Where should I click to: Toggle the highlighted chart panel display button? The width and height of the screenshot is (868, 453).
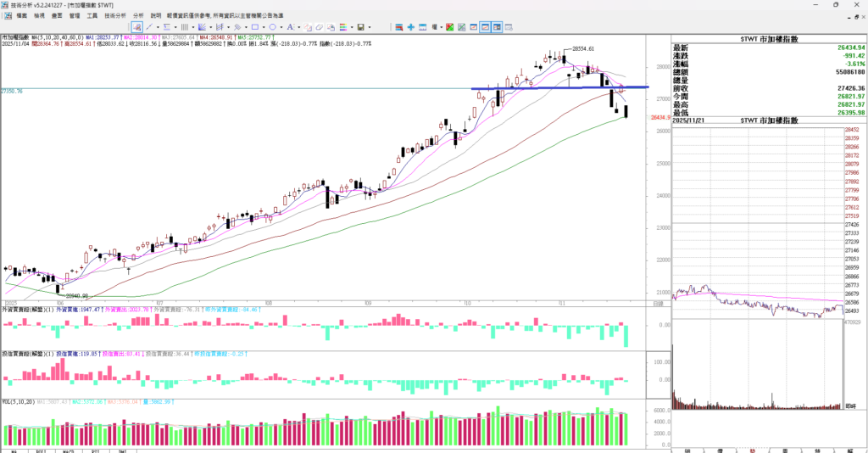point(486,27)
